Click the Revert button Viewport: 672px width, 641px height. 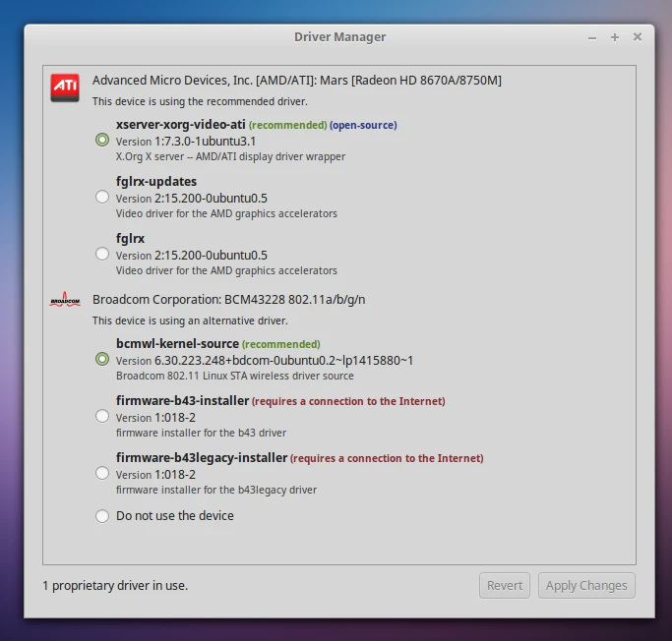click(505, 585)
